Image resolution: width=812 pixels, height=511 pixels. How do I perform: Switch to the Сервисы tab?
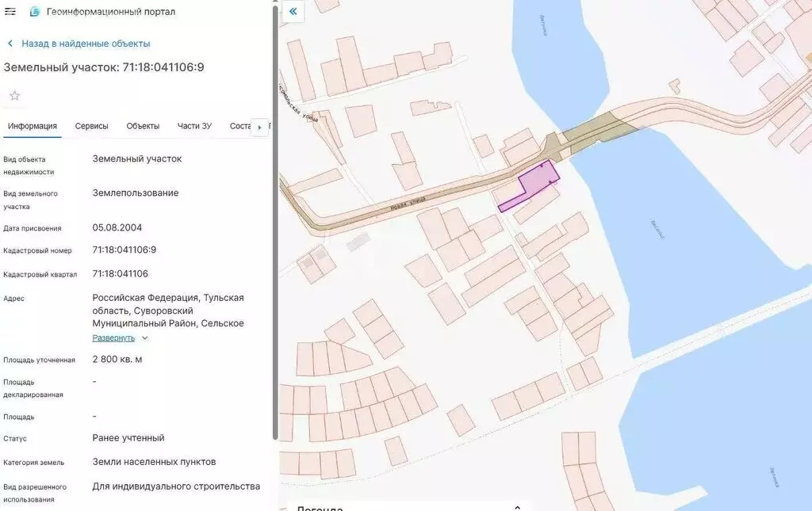coord(92,126)
